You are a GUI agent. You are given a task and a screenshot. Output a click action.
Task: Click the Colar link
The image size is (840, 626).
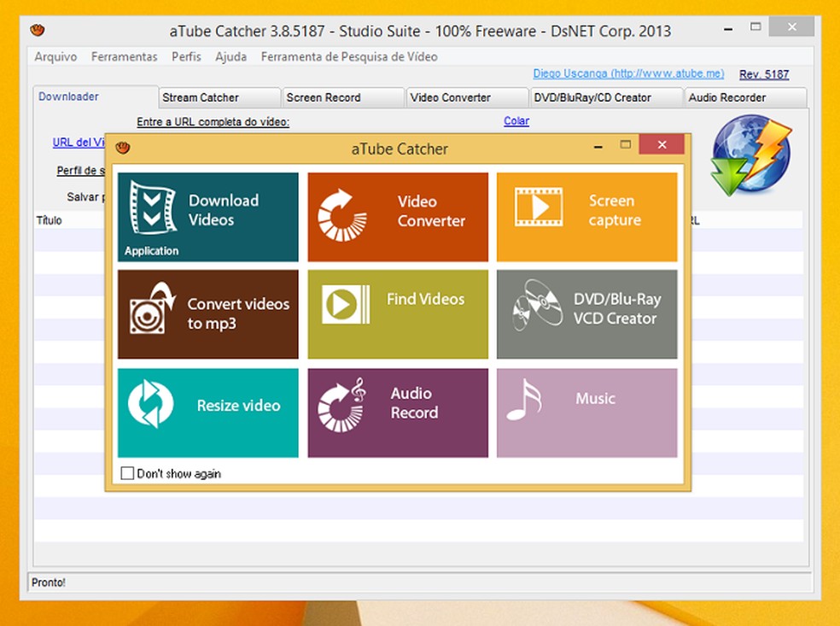click(516, 121)
